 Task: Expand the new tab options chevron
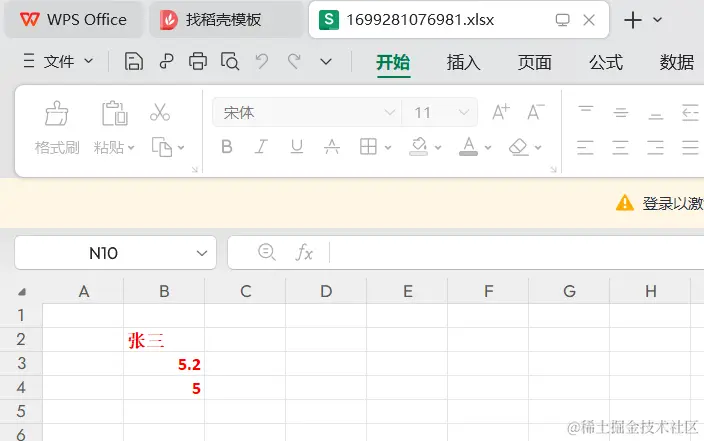point(657,20)
